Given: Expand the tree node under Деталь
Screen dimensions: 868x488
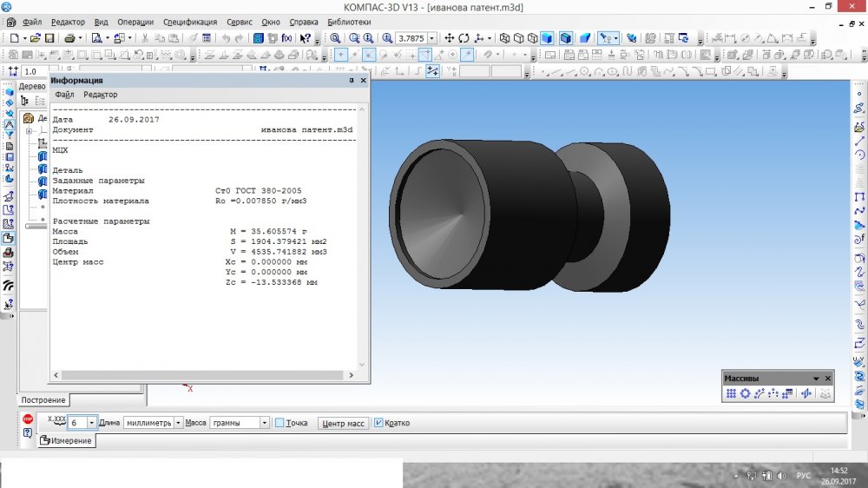Looking at the screenshot, I should [x=30, y=131].
